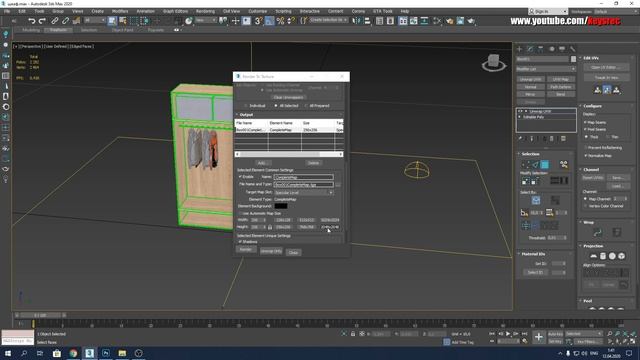This screenshot has width=640, height=360.
Task: Select Polygon sub-object mode in Selection rollout
Action: tap(544, 164)
